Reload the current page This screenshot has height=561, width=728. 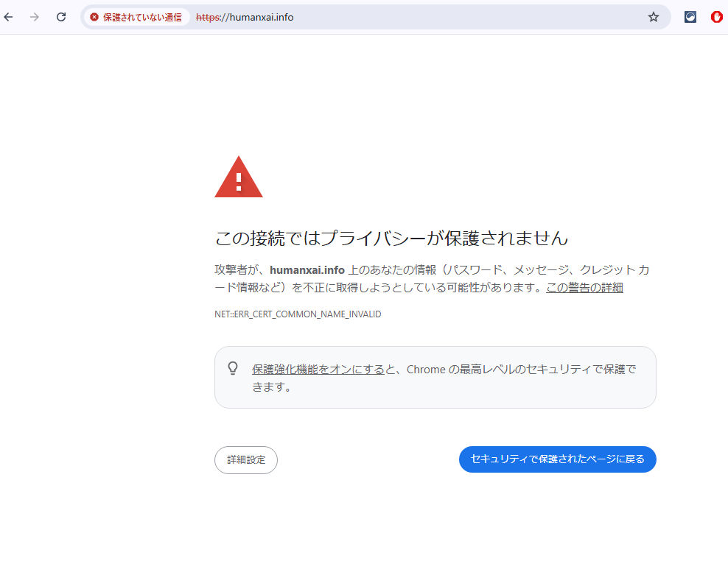[61, 17]
